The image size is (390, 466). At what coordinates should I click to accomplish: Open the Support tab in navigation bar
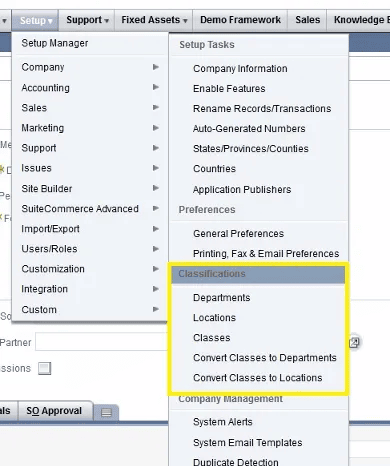click(87, 20)
